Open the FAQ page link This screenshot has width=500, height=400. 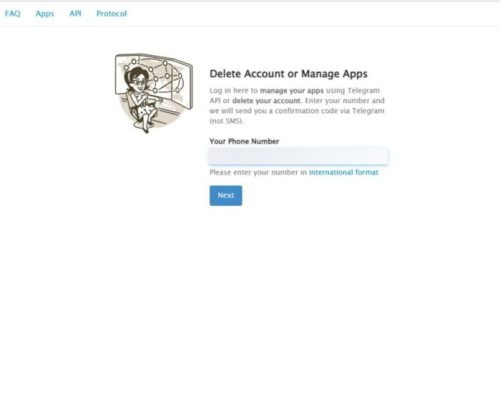[13, 14]
